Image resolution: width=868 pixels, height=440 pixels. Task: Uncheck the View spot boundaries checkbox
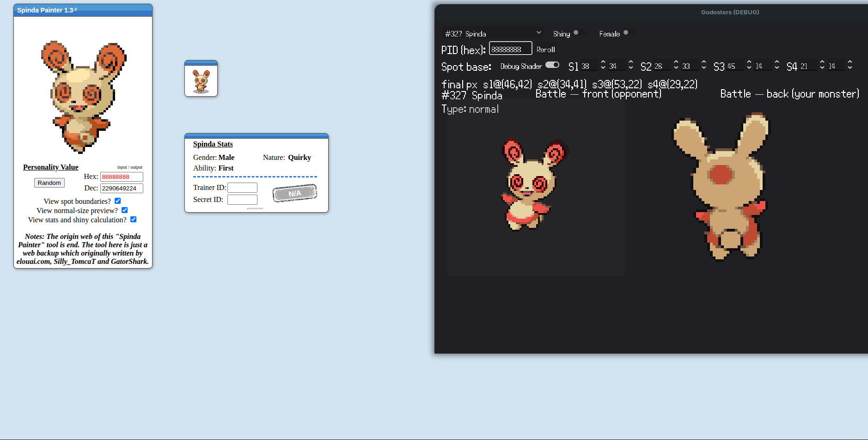pyautogui.click(x=118, y=201)
